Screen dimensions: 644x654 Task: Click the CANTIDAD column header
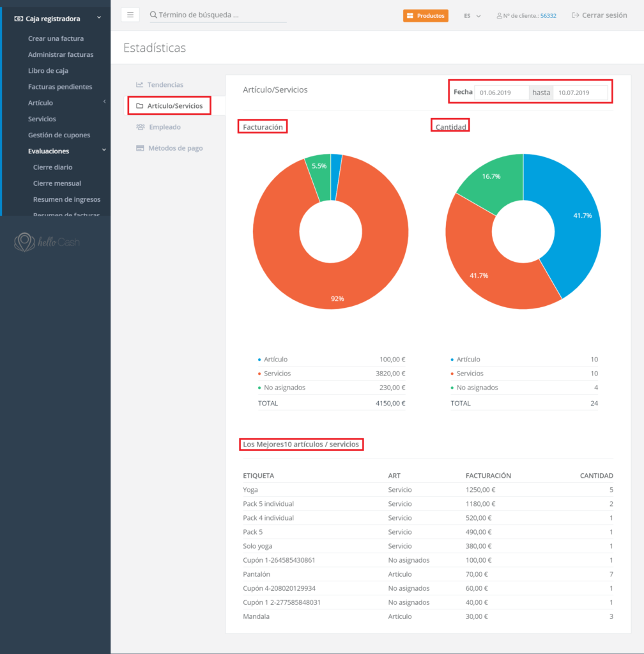point(597,476)
